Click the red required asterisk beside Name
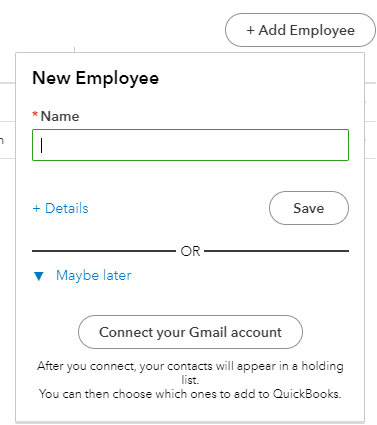The image size is (377, 425). (35, 115)
